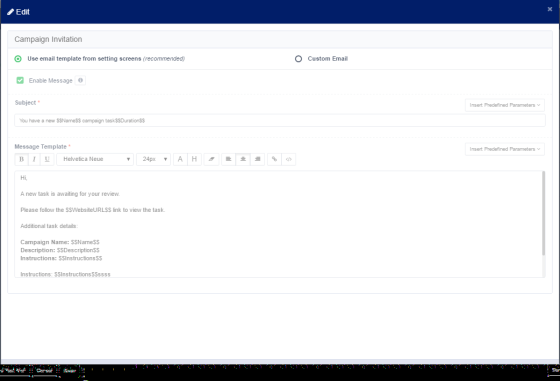Uncheck the Enable Message checkbox
The image size is (560, 381).
[x=20, y=80]
